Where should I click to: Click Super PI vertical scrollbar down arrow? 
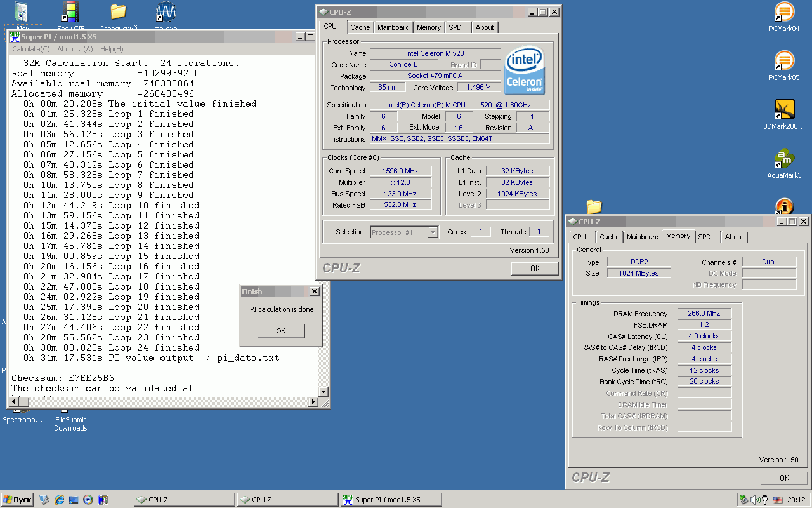pyautogui.click(x=324, y=392)
